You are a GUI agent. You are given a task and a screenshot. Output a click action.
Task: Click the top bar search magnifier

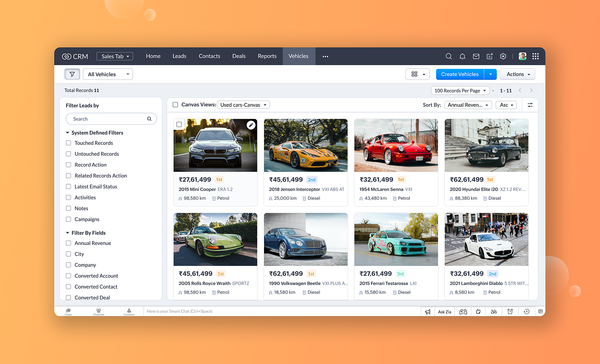click(x=448, y=56)
